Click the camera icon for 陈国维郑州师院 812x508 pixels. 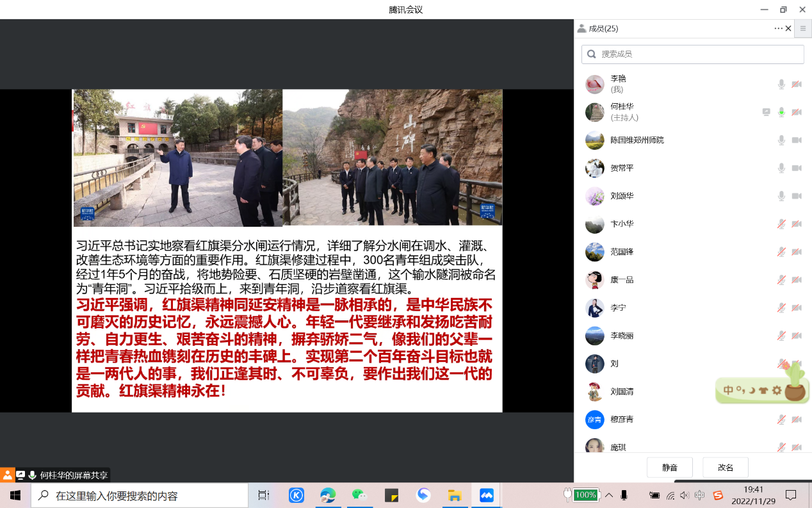797,140
